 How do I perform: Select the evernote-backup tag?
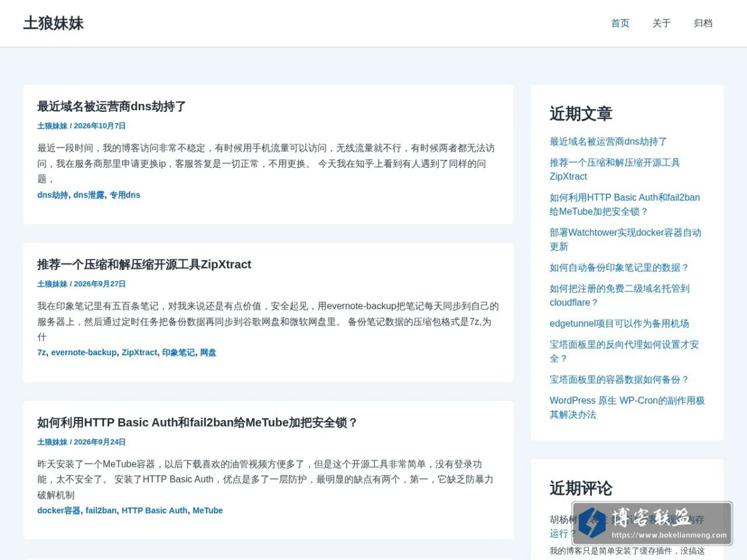pyautogui.click(x=83, y=352)
